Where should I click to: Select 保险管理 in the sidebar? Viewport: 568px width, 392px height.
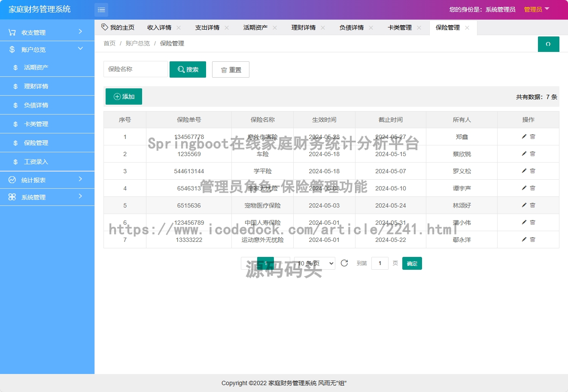pos(47,143)
